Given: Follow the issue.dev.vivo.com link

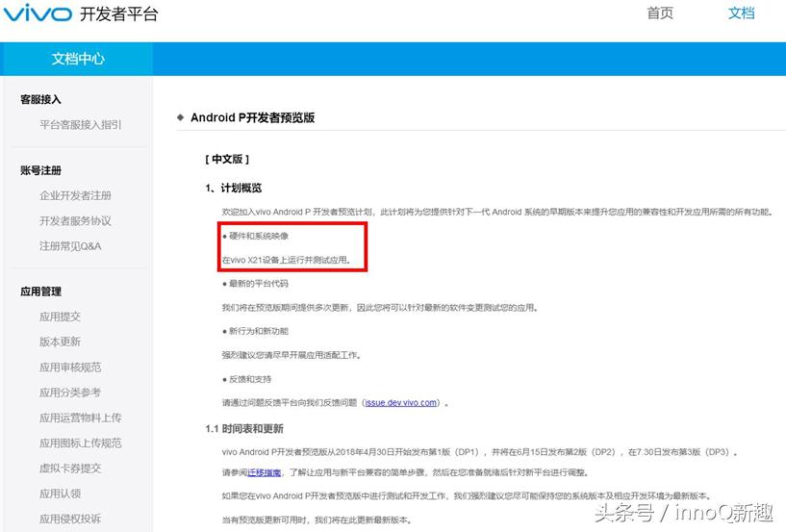Looking at the screenshot, I should click(400, 403).
